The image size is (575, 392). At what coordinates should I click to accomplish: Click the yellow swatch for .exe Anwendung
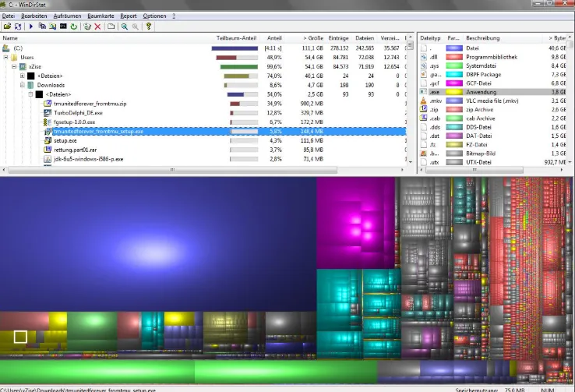[454, 92]
